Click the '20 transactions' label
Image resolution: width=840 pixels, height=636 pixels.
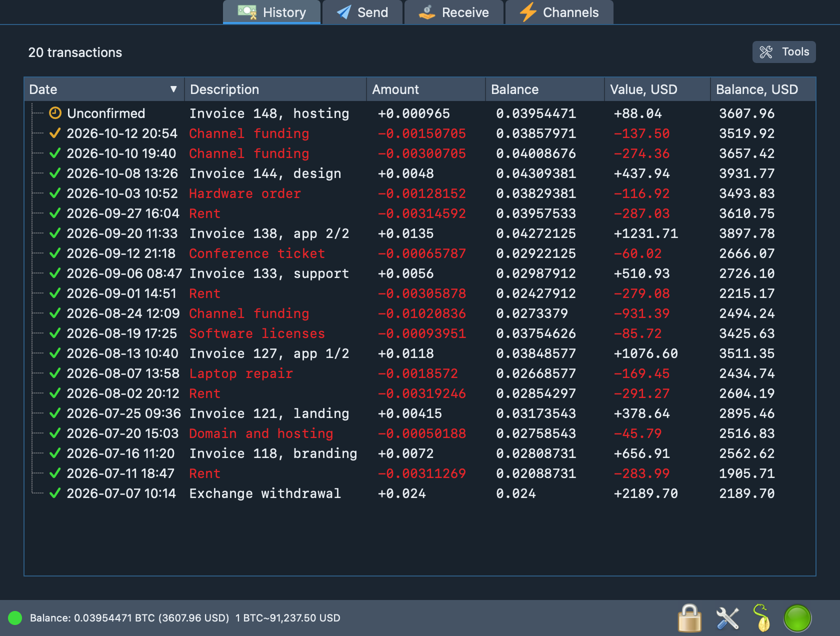pos(75,52)
